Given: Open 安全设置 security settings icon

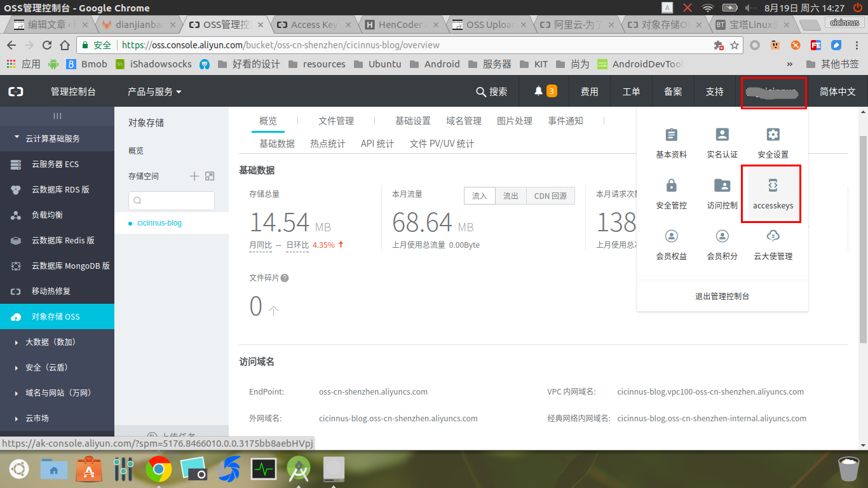Looking at the screenshot, I should click(x=773, y=135).
